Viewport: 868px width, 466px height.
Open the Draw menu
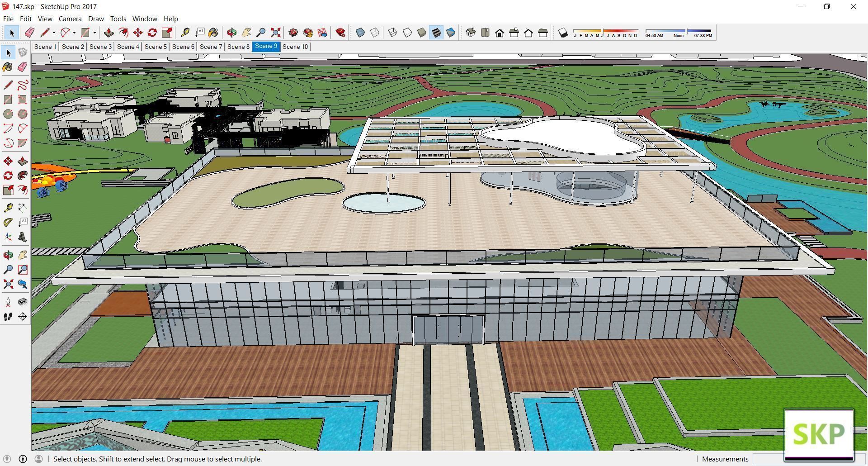(x=96, y=19)
